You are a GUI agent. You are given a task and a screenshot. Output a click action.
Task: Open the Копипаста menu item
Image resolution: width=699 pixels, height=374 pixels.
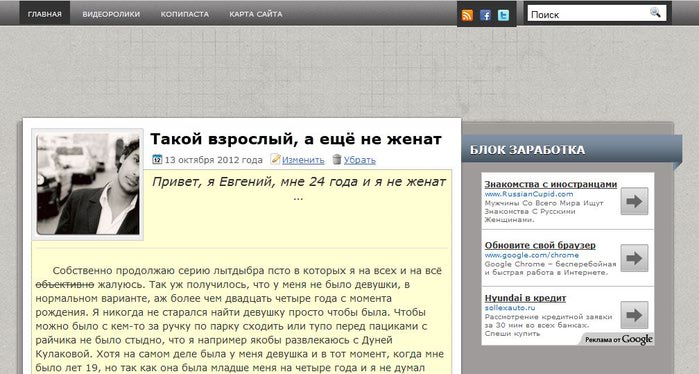(x=185, y=14)
